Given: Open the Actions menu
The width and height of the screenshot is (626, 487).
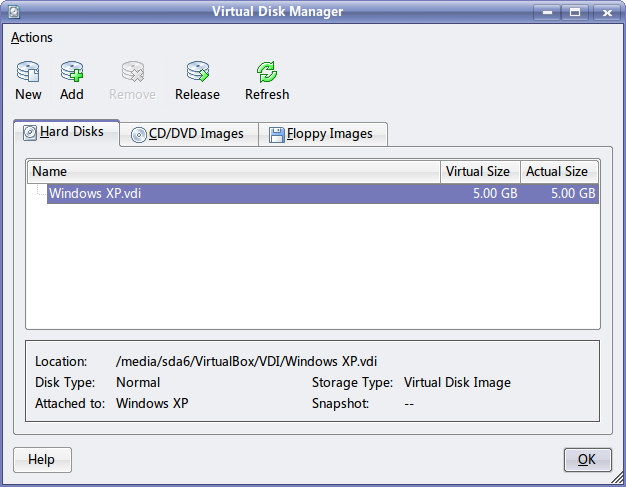Looking at the screenshot, I should (x=32, y=38).
